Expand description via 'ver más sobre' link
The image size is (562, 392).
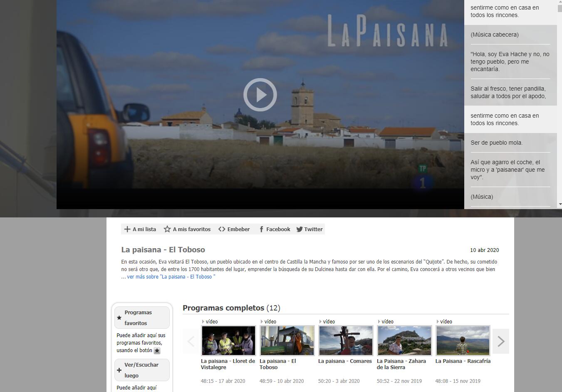171,277
